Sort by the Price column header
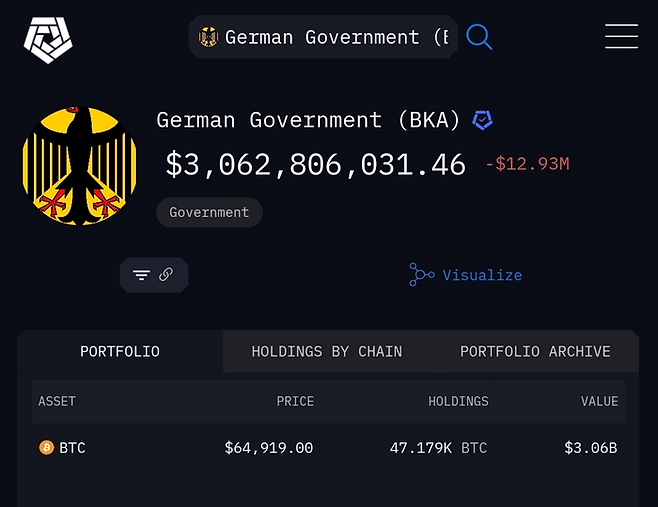 295,401
